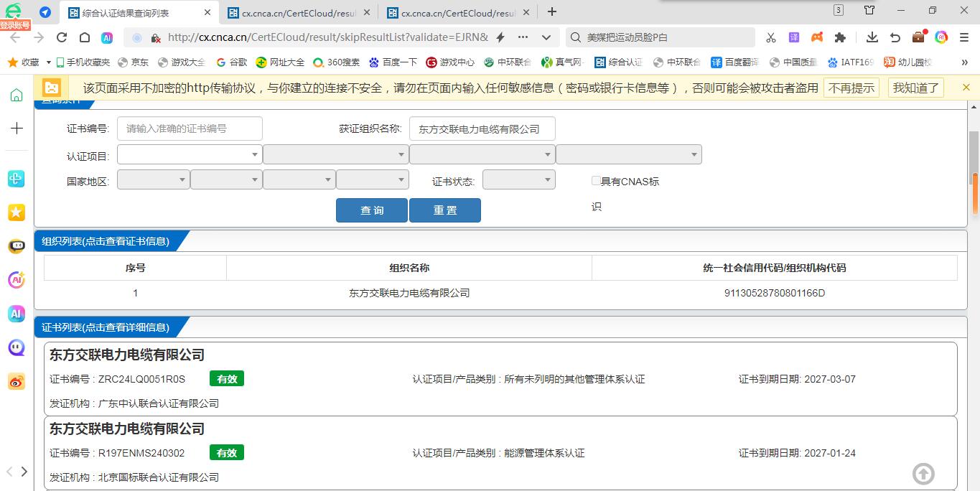980x491 pixels.
Task: Click the 查询 button
Action: coord(372,210)
